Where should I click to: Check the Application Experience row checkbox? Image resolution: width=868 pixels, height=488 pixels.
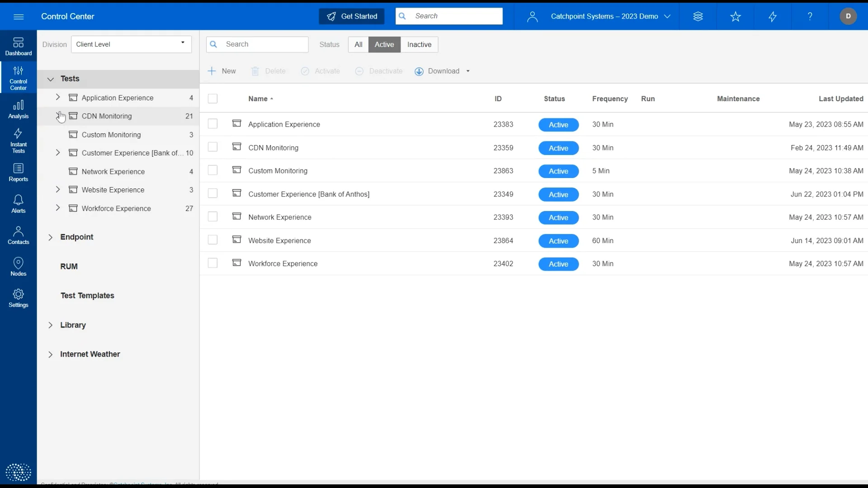(212, 124)
